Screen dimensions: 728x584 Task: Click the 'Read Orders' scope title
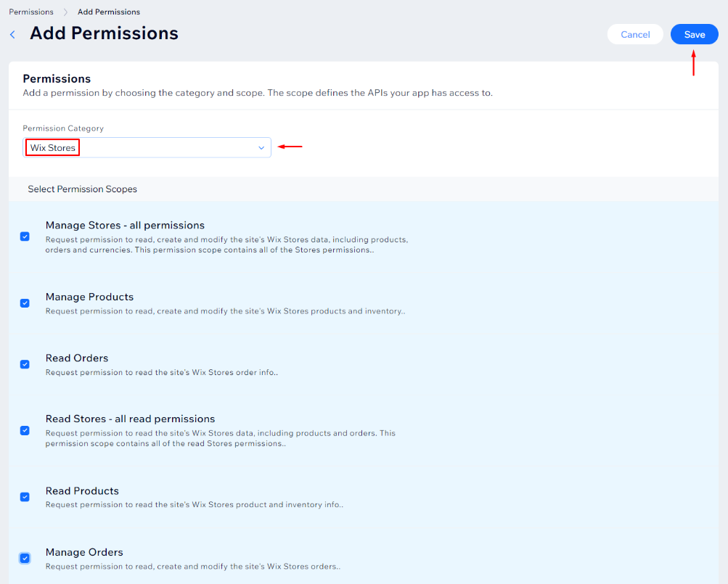(77, 358)
